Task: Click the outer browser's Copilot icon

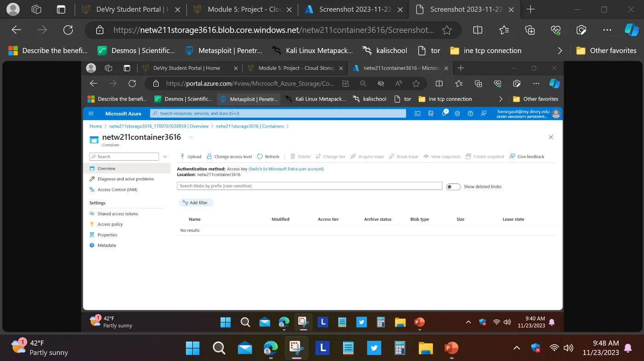Action: coord(632,30)
